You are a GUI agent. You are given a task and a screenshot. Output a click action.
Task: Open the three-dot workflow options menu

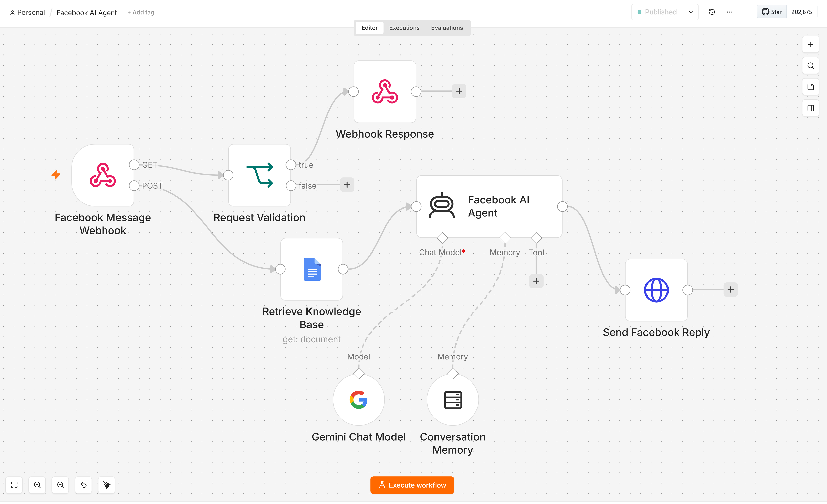729,12
